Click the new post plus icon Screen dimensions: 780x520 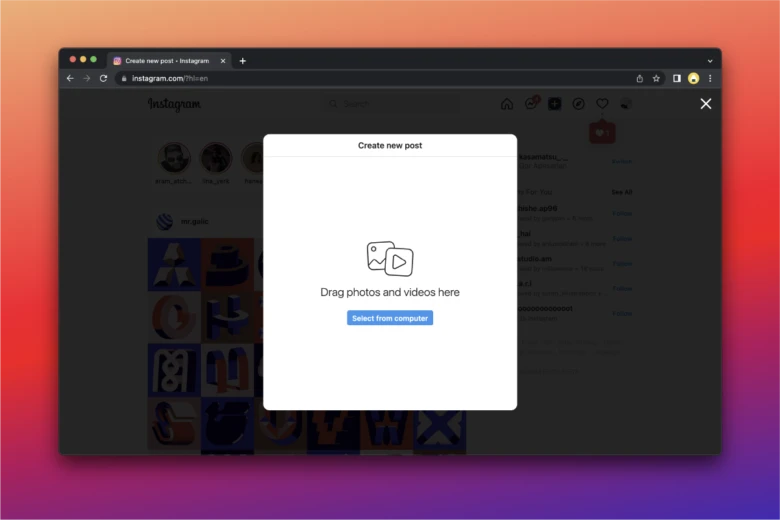pos(554,104)
